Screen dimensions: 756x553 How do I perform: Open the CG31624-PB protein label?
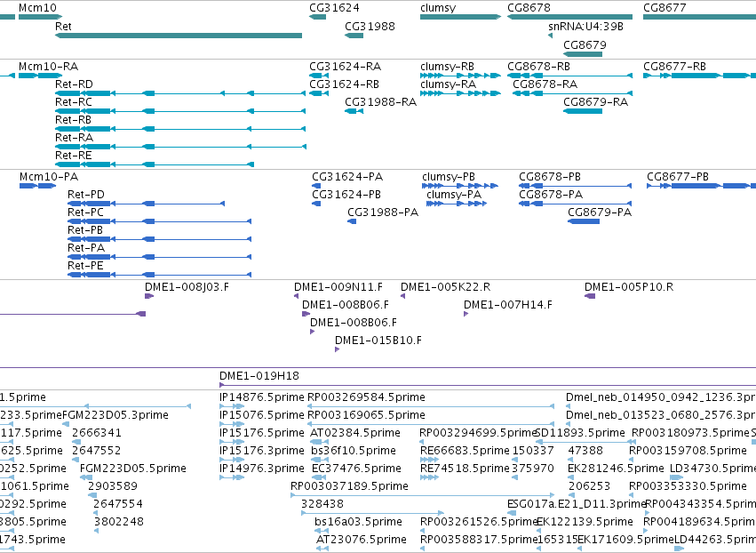pyautogui.click(x=346, y=195)
